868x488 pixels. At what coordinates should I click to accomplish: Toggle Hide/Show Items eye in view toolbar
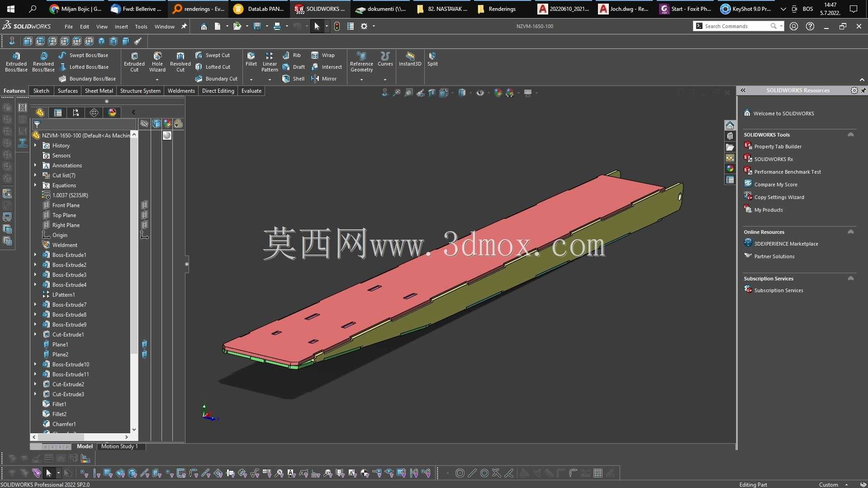pos(480,93)
